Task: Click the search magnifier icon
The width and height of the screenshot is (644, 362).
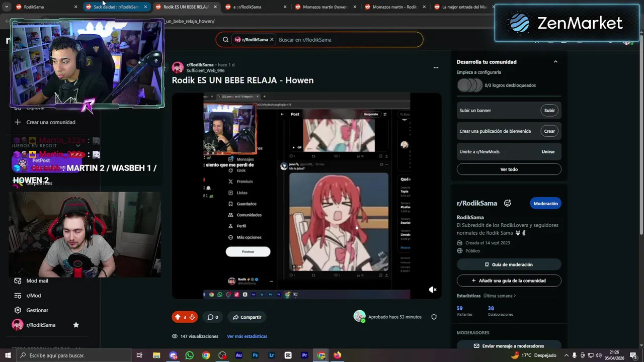Action: [x=225, y=40]
